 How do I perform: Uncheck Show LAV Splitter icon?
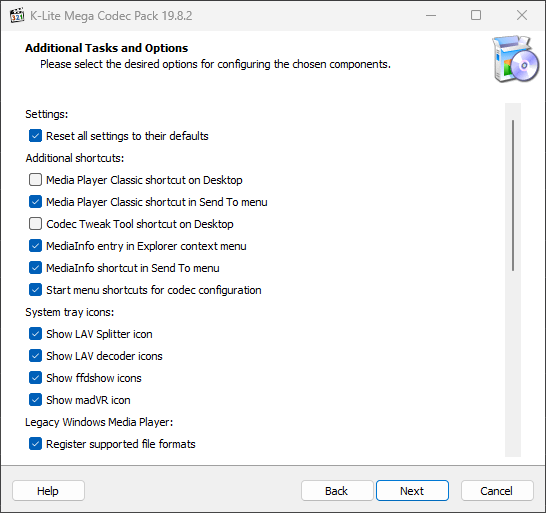35,334
